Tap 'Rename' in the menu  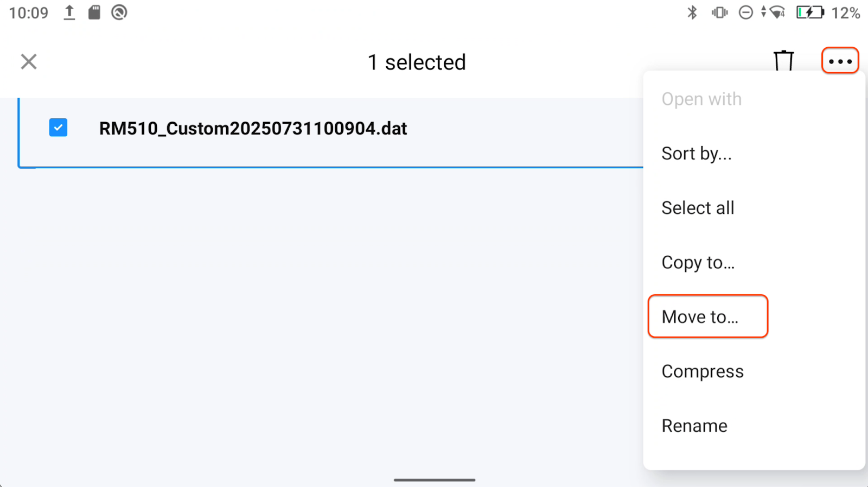click(694, 426)
